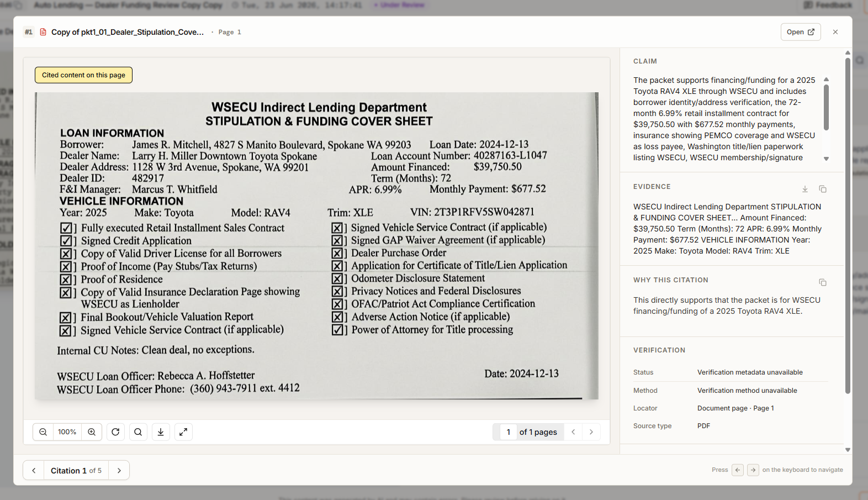Viewport: 868px width, 500px height.
Task: Click the search icon in background window
Action: coord(860,60)
